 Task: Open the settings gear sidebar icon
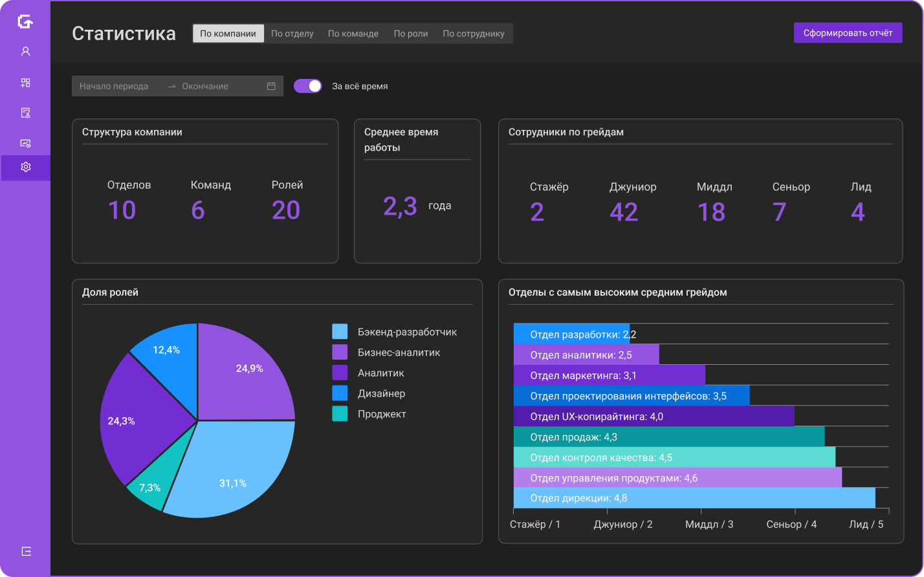coord(26,168)
